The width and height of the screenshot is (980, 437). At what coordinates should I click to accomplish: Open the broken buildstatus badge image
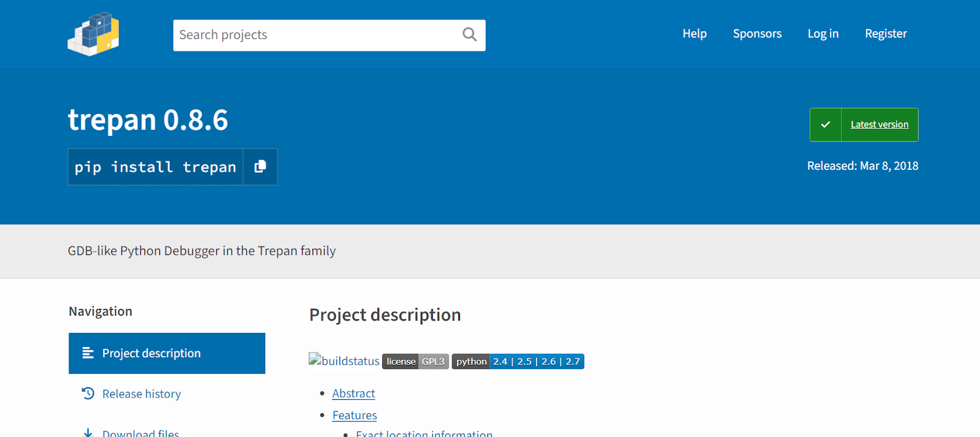pyautogui.click(x=344, y=361)
